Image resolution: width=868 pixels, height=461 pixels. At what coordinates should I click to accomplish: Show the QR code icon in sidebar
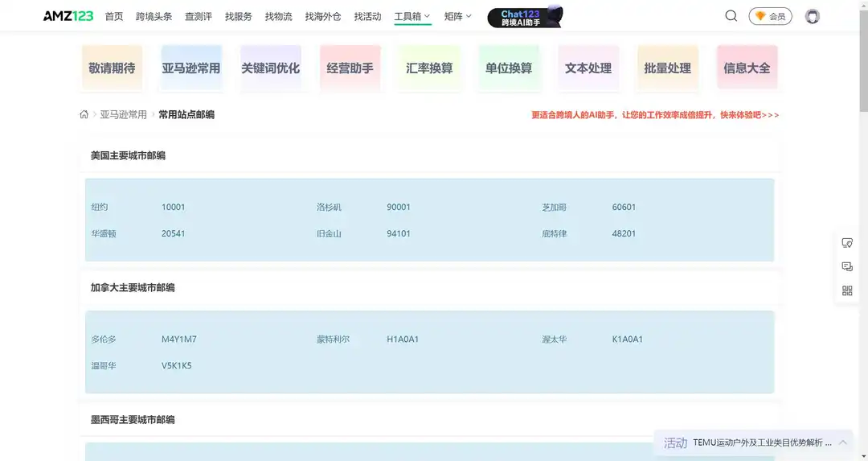click(847, 290)
